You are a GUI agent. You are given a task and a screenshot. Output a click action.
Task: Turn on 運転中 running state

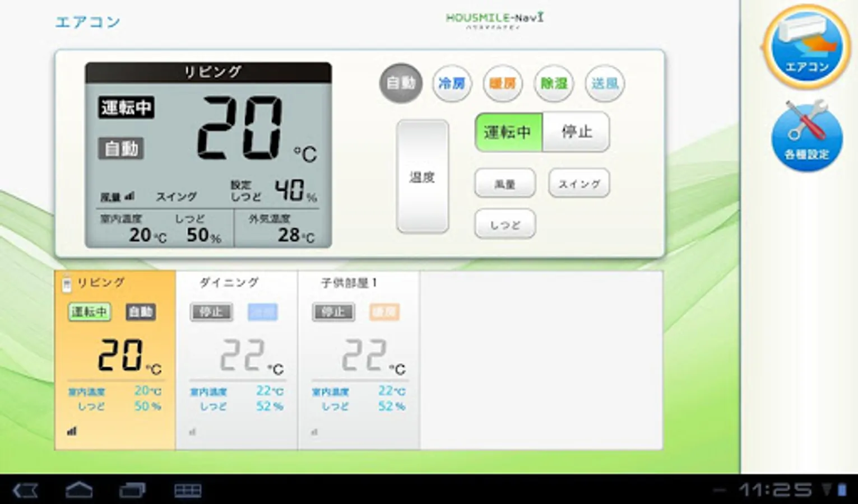coord(508,132)
